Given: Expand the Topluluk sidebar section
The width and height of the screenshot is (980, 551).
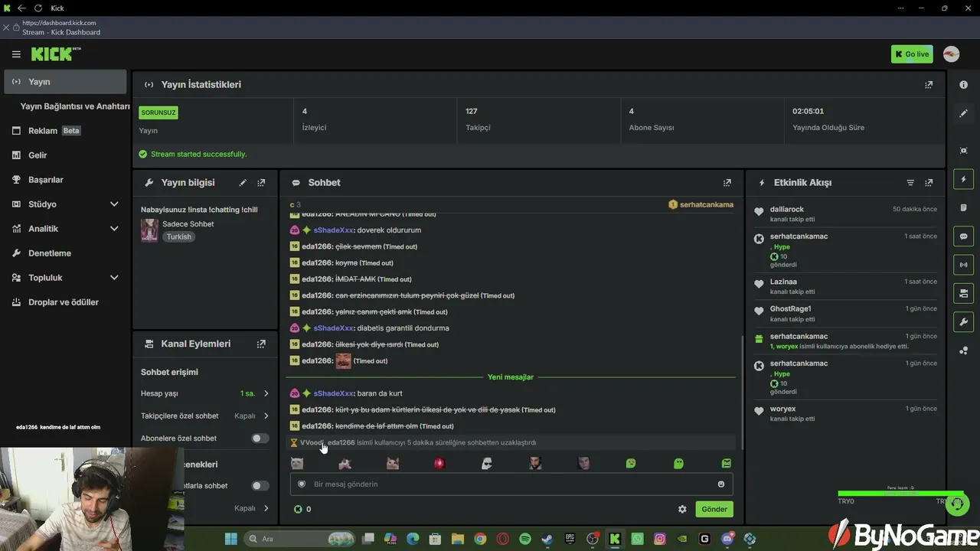Looking at the screenshot, I should [x=65, y=278].
